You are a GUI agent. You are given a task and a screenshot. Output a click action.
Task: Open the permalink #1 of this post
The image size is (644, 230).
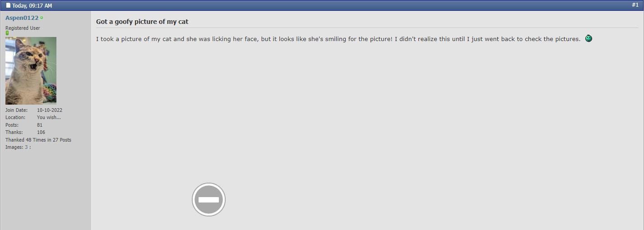pyautogui.click(x=635, y=5)
